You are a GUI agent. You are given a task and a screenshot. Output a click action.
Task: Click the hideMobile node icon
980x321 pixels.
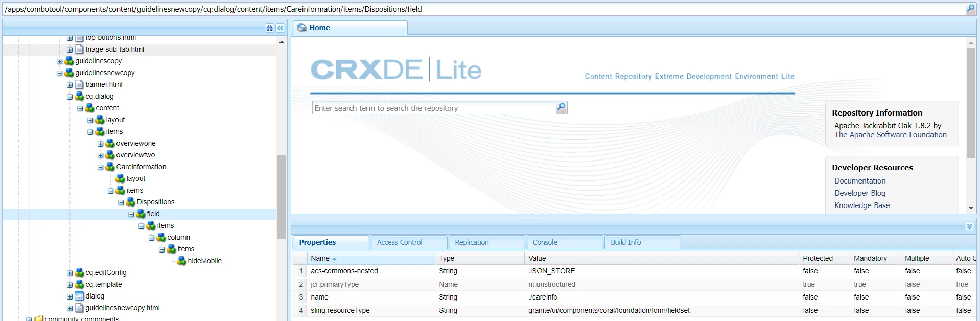[181, 261]
